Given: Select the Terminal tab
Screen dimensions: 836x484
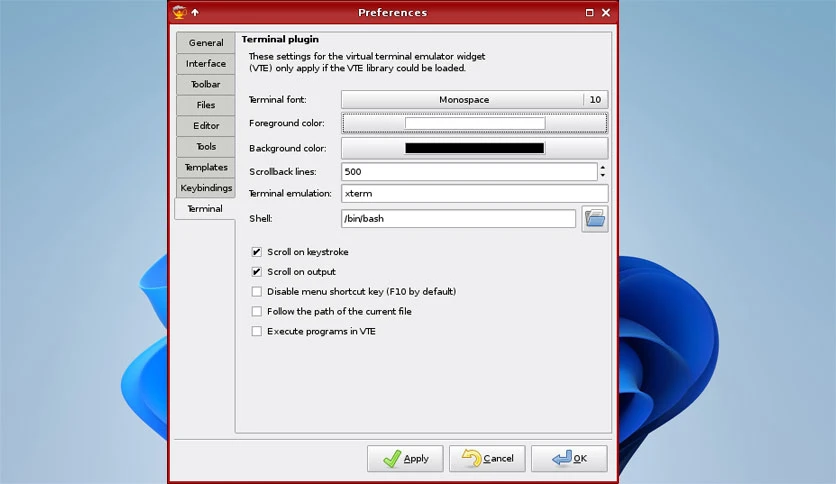Looking at the screenshot, I should coord(205,208).
